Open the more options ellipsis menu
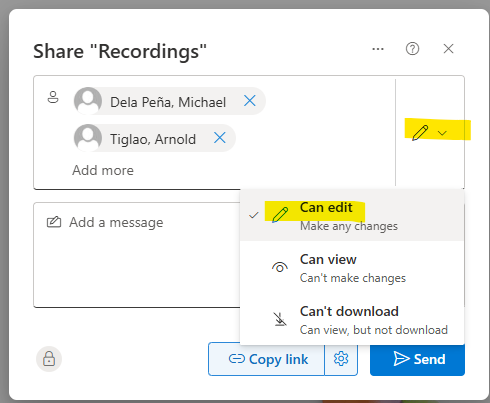The width and height of the screenshot is (490, 403). click(378, 49)
